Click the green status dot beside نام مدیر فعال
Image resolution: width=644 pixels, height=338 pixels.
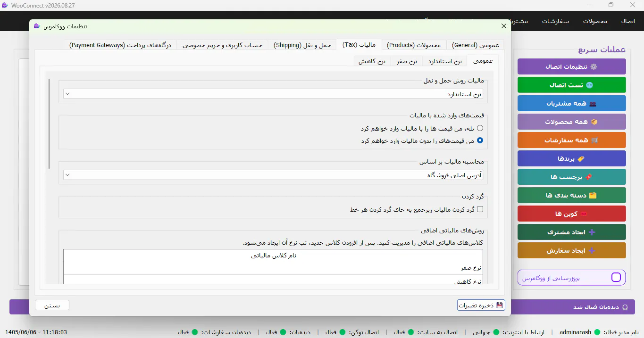[597, 332]
